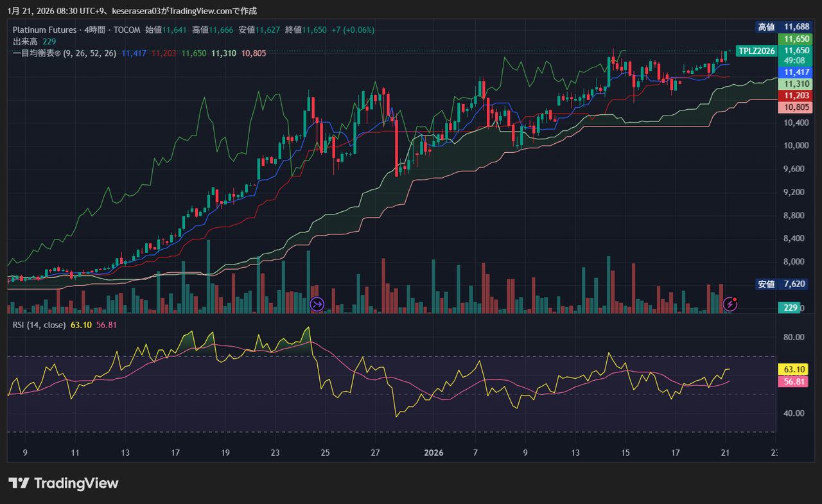Click the pink 56.81 RSI average tag
Viewport: 822px width, 504px height.
(x=796, y=381)
